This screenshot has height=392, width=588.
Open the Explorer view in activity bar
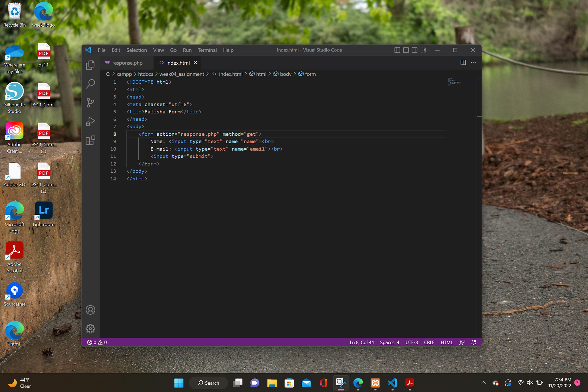click(90, 65)
